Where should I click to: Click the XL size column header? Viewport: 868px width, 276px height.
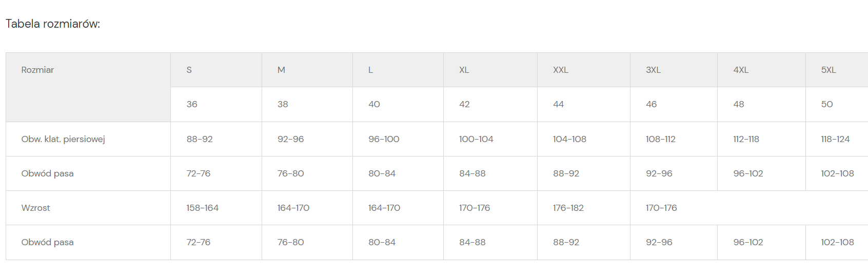[x=464, y=70]
